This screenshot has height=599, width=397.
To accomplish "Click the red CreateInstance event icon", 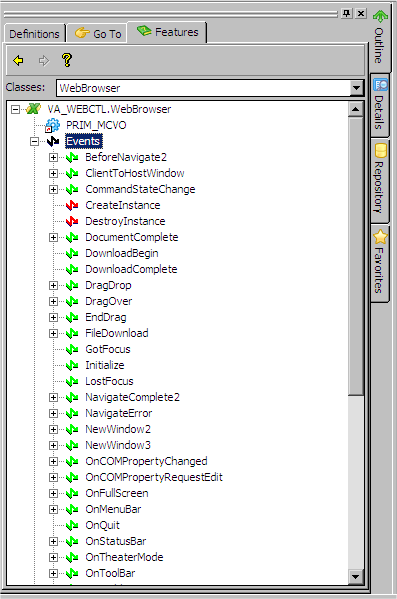I will tap(72, 206).
